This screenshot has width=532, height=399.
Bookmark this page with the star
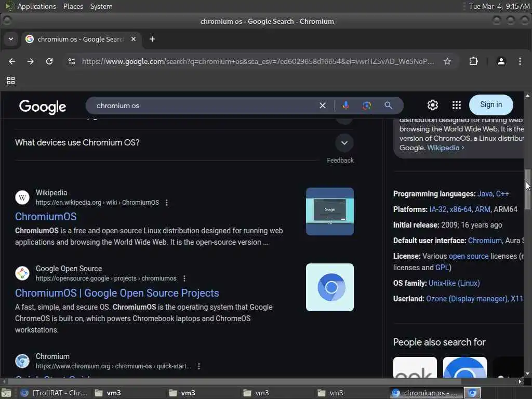pos(447,61)
